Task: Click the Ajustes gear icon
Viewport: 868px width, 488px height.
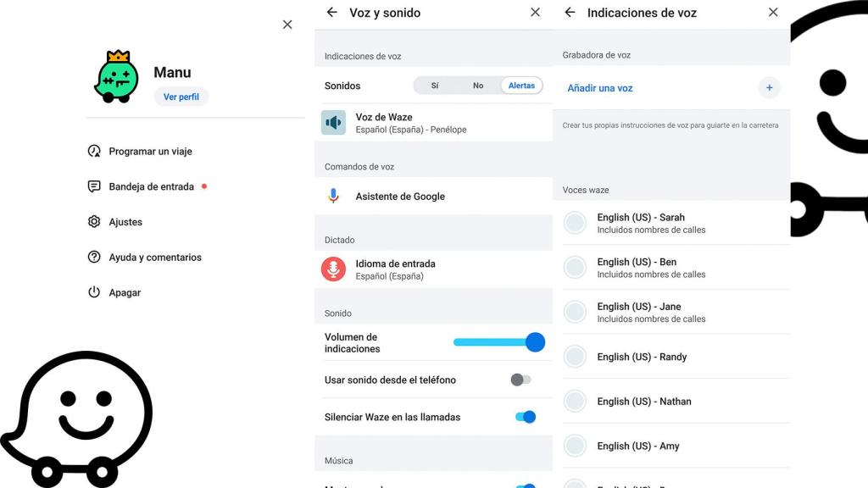Action: point(94,222)
